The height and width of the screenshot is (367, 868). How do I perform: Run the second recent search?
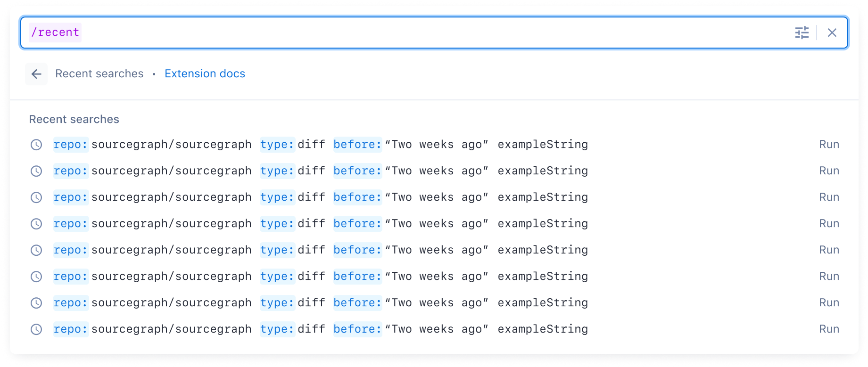click(x=829, y=171)
